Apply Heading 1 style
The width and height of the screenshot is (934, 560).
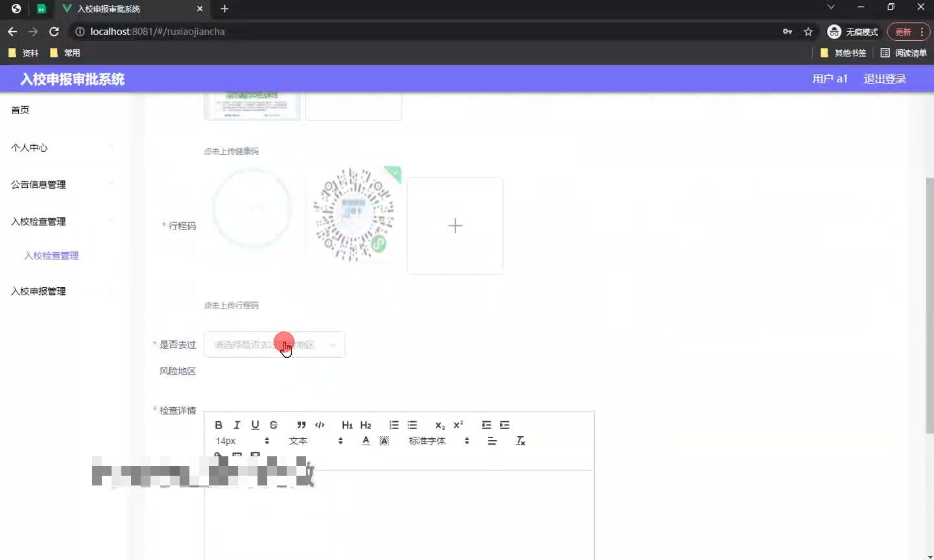[x=347, y=425]
